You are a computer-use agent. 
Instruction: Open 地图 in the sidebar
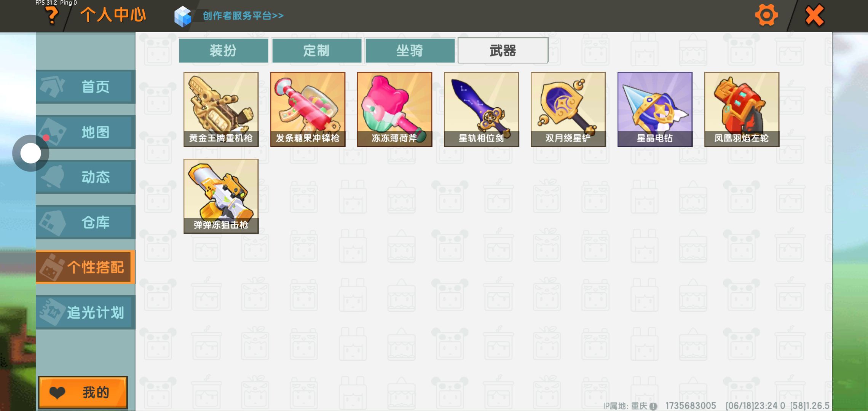tap(86, 132)
